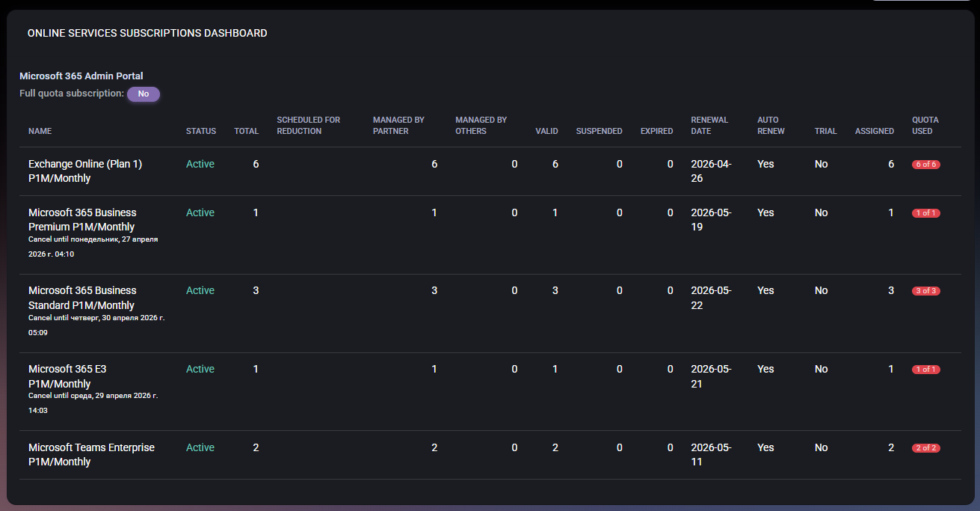
Task: Sort the table by the NAME column
Action: point(40,131)
